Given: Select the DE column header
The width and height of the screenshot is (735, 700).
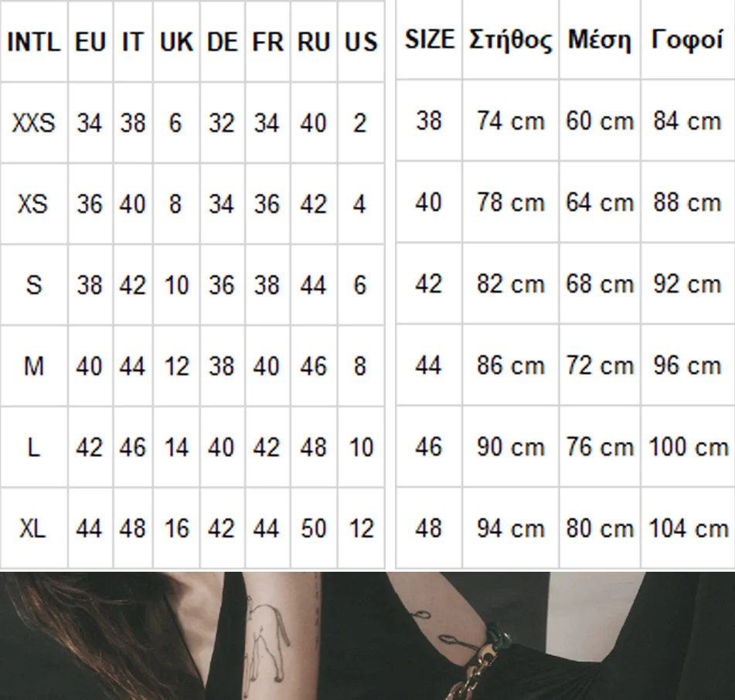Looking at the screenshot, I should point(222,42).
